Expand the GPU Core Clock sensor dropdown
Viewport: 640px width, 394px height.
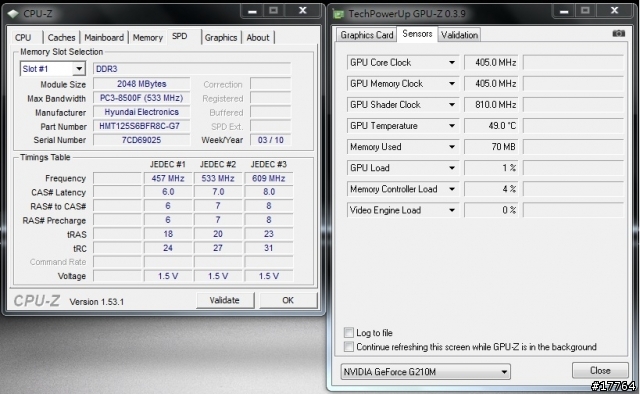point(452,62)
